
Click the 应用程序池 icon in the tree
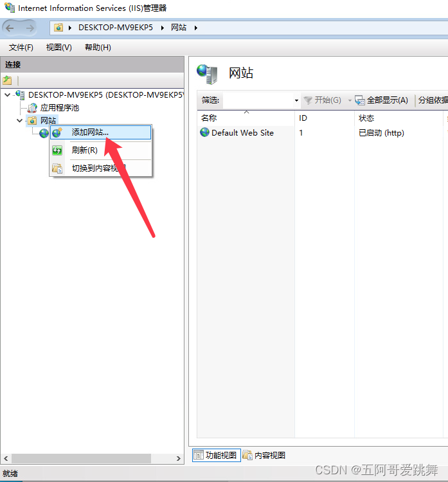(32, 108)
